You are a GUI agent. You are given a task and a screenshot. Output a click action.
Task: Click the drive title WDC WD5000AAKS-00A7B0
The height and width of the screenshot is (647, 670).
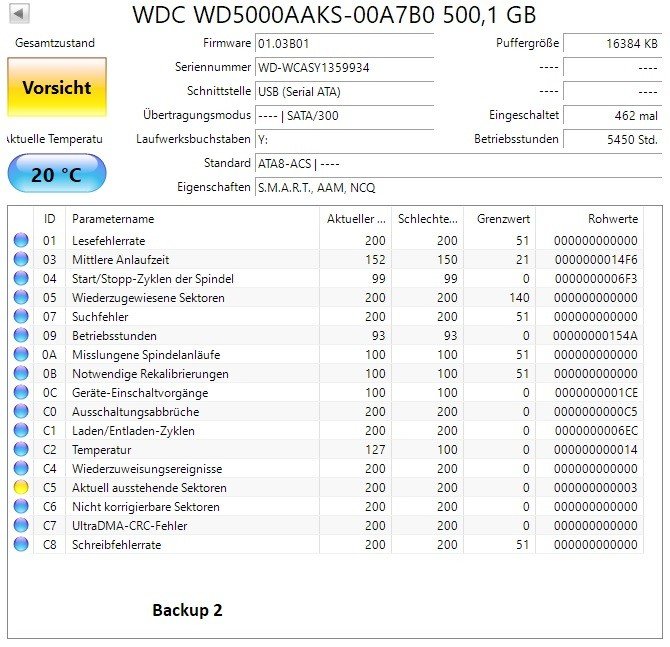click(283, 15)
